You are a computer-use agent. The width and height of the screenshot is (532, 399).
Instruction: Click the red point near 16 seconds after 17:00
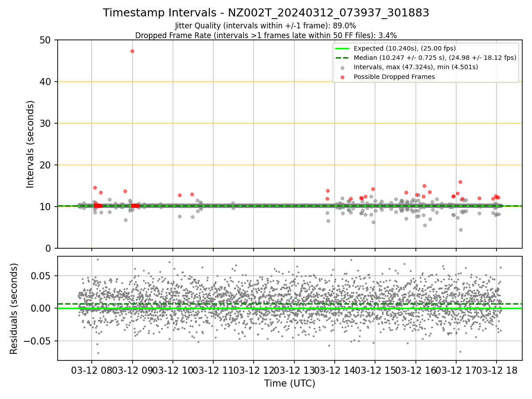pyautogui.click(x=460, y=182)
